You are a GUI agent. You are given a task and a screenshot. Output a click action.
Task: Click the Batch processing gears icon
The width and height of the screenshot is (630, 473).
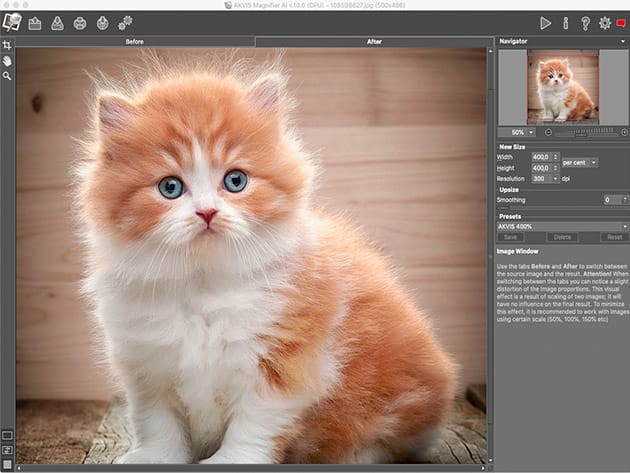point(125,22)
